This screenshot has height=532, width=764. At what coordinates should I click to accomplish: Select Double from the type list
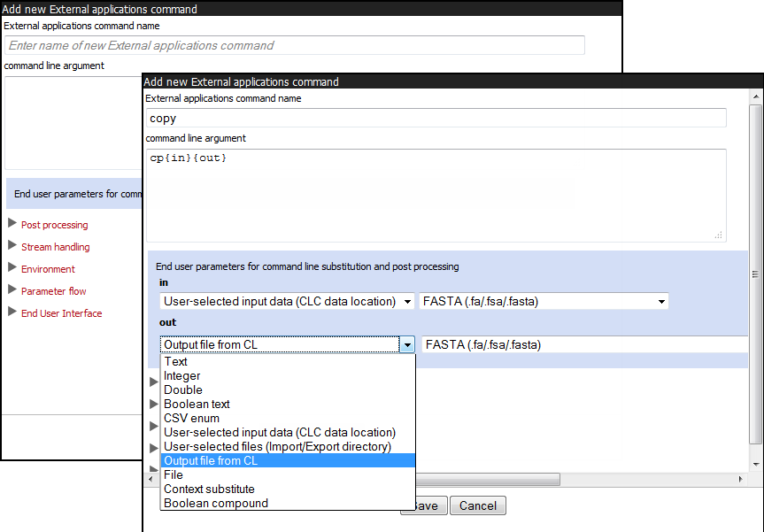pyautogui.click(x=182, y=389)
